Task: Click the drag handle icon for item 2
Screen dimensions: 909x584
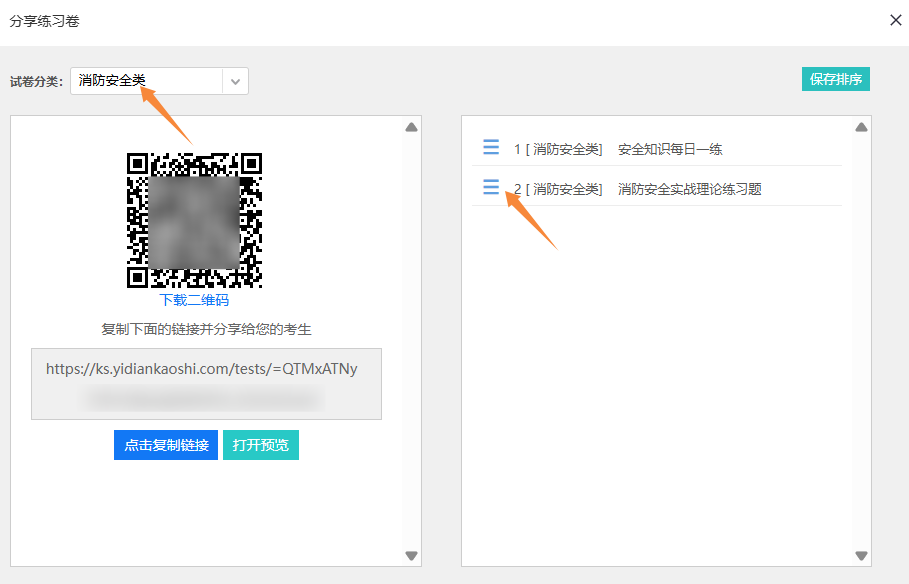Action: pos(491,187)
